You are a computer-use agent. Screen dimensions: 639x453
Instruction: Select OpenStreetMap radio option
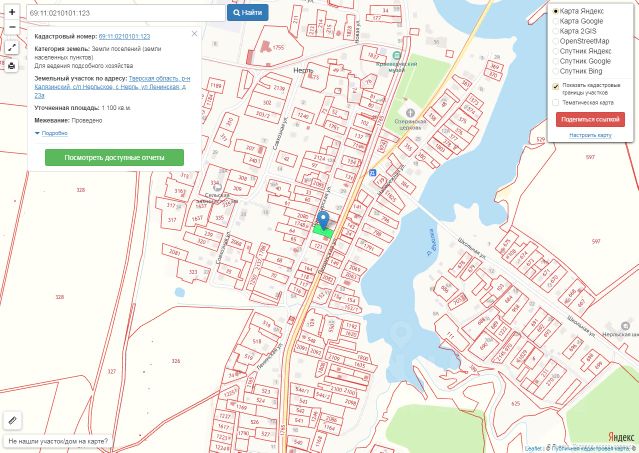pos(555,41)
